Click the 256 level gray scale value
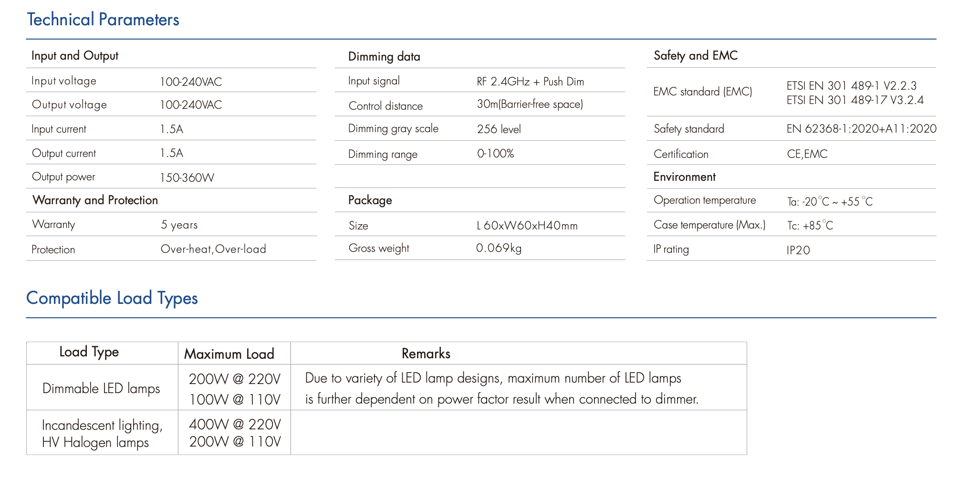The image size is (980, 478). pos(499,129)
